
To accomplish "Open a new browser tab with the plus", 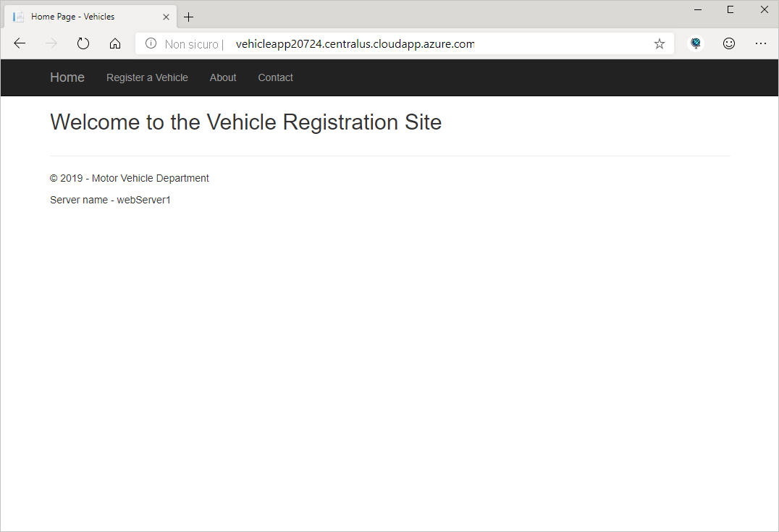I will (x=189, y=16).
